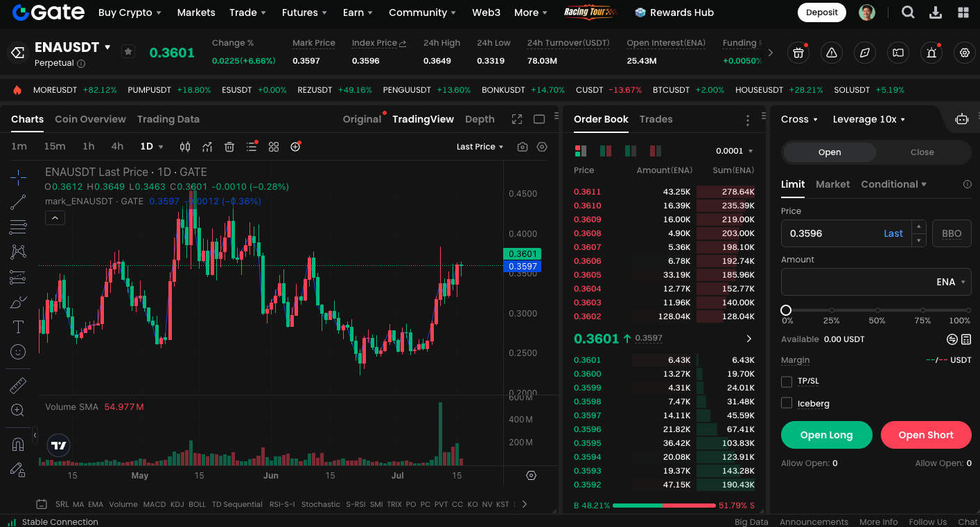Switch order mode to Close
This screenshot has height=527, width=980.
coord(922,152)
